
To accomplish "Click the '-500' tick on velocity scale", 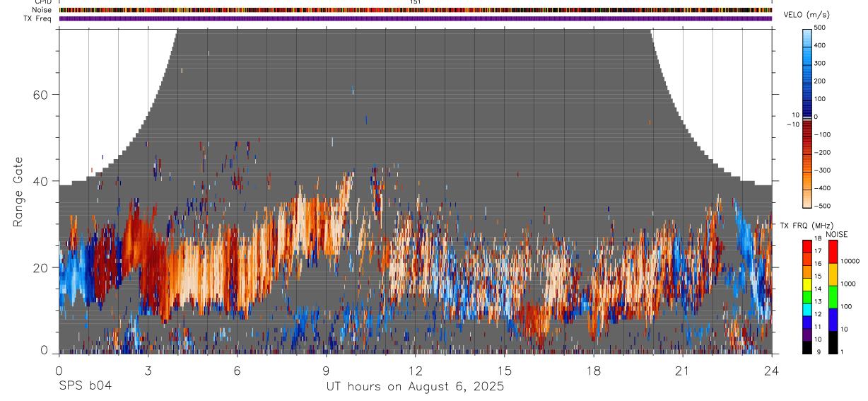I will click(x=821, y=206).
